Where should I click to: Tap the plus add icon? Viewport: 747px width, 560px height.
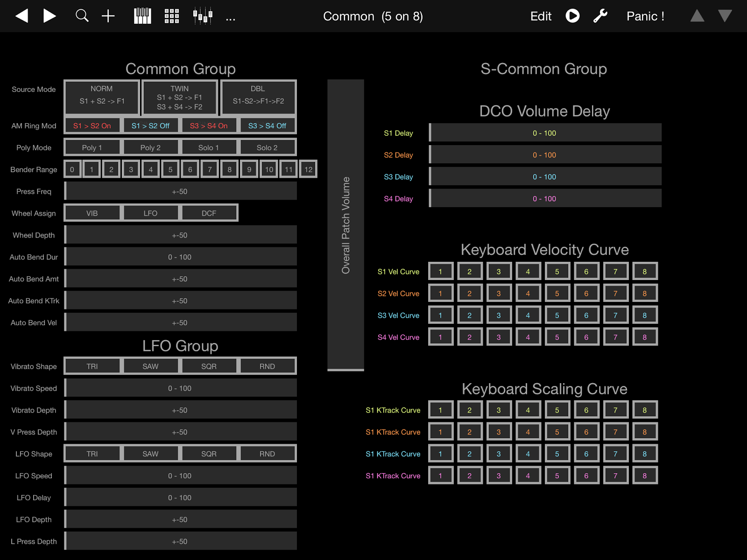pyautogui.click(x=108, y=16)
